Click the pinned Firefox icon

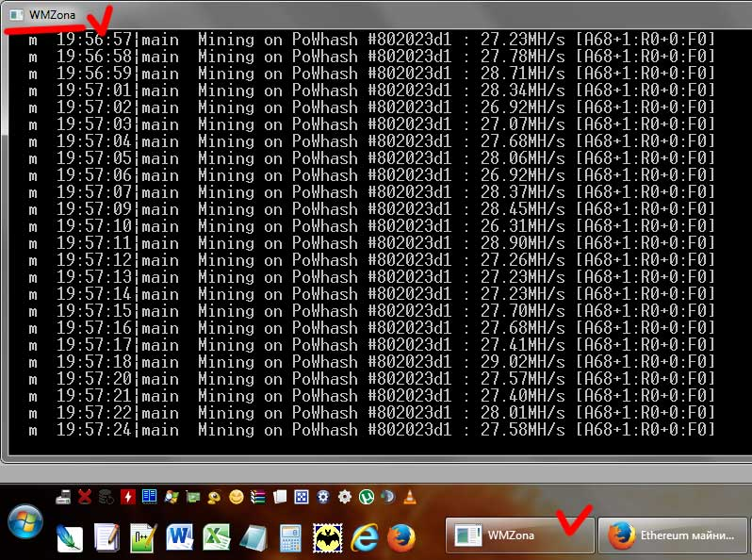click(x=401, y=537)
